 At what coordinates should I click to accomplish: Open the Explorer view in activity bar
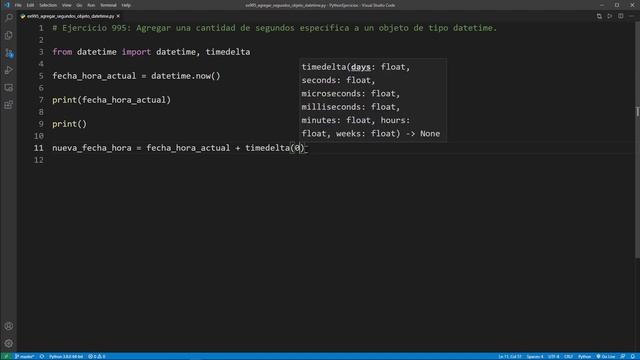click(9, 36)
